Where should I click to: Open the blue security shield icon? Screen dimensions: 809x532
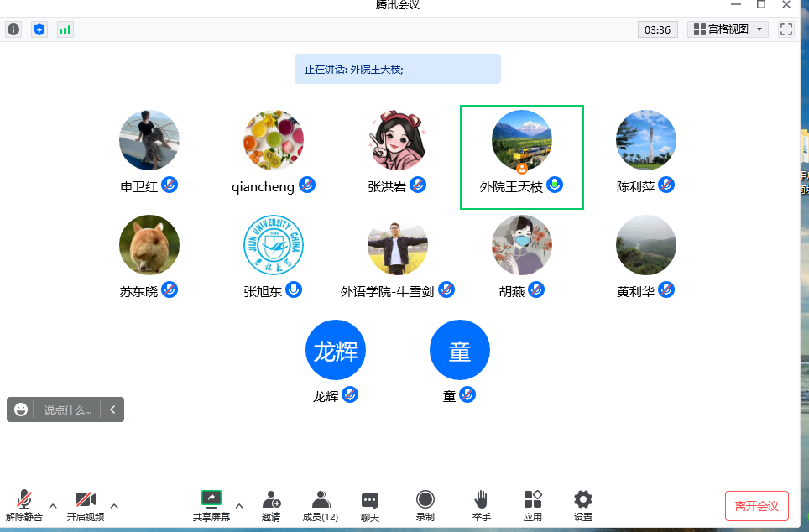coord(39,29)
